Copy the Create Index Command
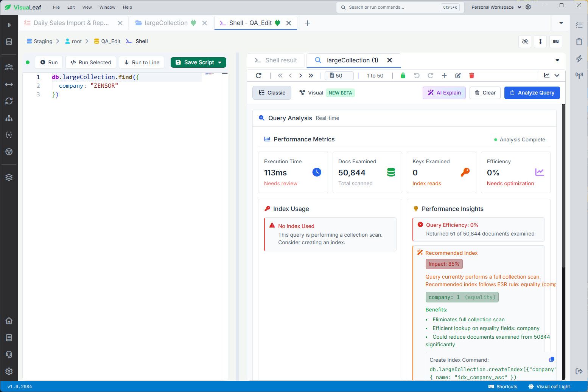This screenshot has width=588, height=392. (552, 359)
